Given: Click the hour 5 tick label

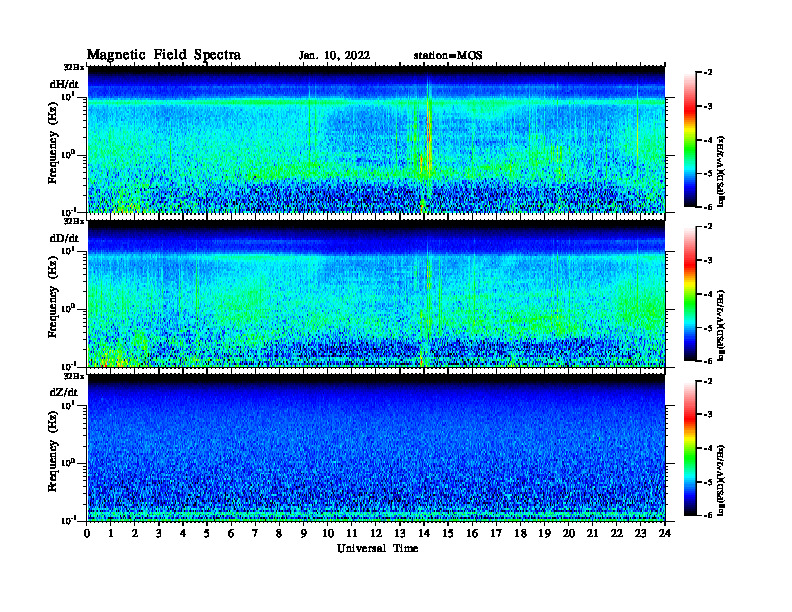Looking at the screenshot, I should tap(207, 533).
